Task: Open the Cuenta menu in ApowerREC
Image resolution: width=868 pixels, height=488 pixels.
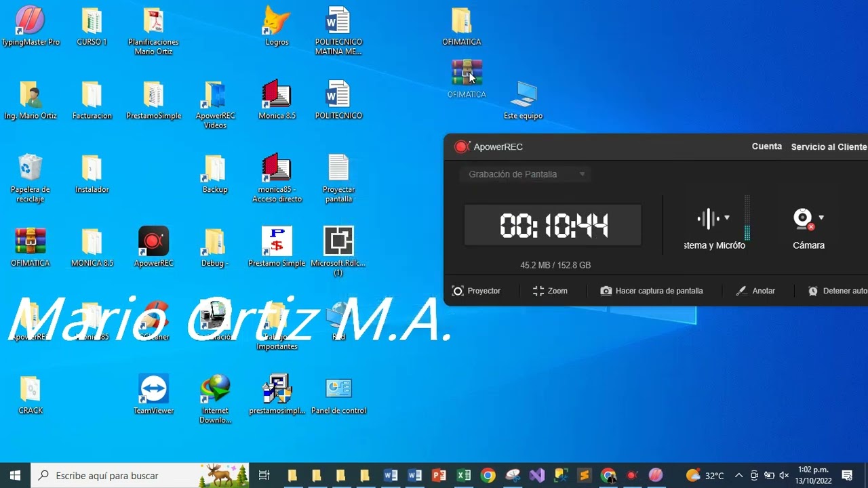Action: 767,146
